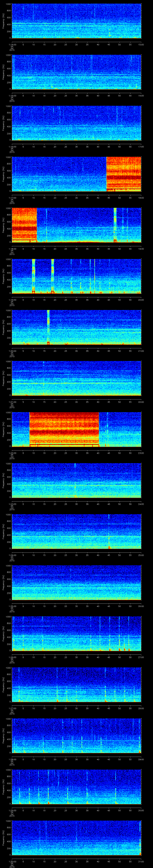Open the 1:29:00 spectrogram panel
Screen dimensions: 153x868
(x=76, y=787)
